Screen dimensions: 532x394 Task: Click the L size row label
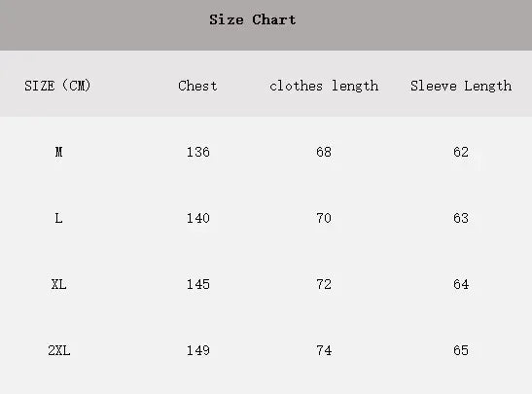[x=58, y=218]
